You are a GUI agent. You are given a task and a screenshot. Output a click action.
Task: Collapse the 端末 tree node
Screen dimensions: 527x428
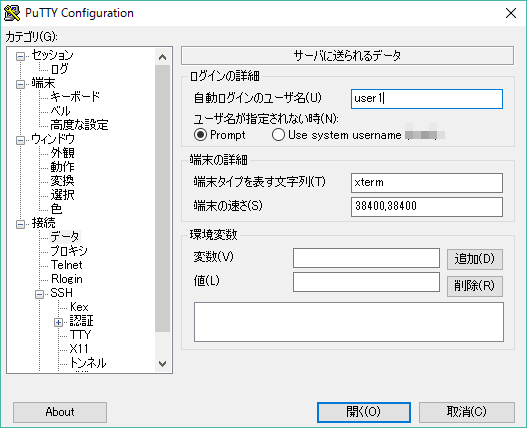21,84
